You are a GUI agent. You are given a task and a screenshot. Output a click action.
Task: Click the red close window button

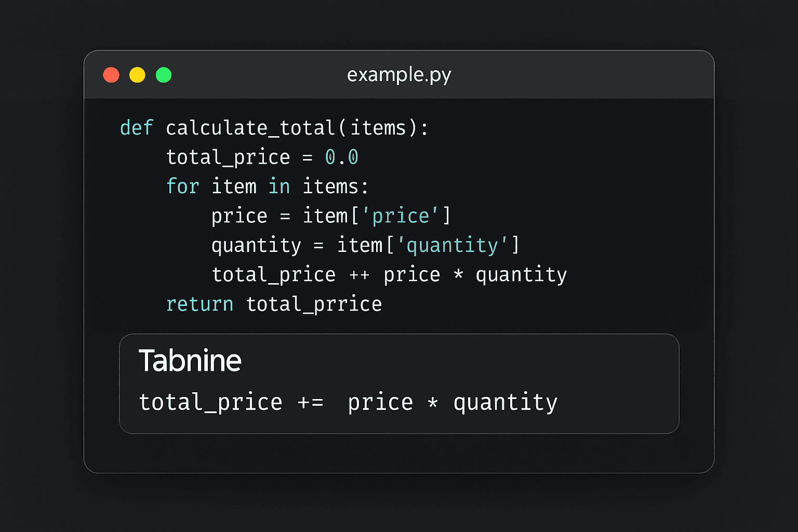click(111, 75)
